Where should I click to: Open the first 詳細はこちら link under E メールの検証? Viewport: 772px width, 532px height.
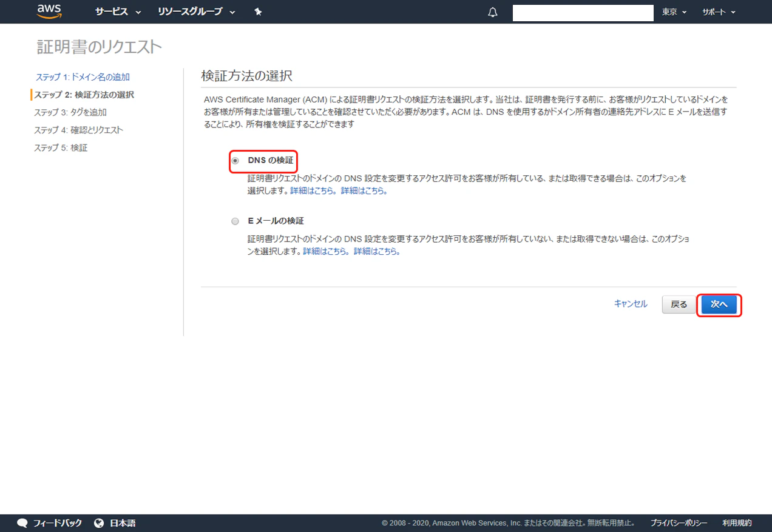(x=327, y=251)
